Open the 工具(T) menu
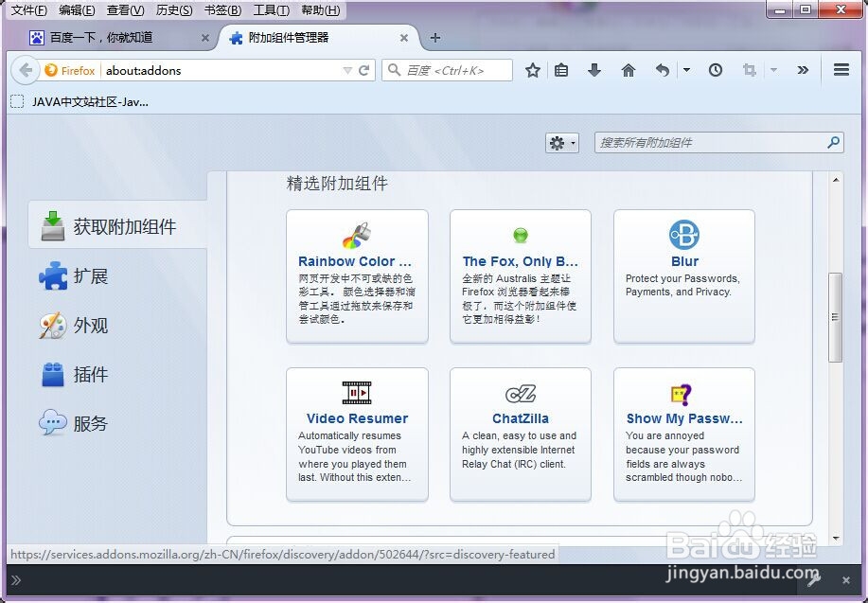Image resolution: width=868 pixels, height=603 pixels. [x=272, y=10]
